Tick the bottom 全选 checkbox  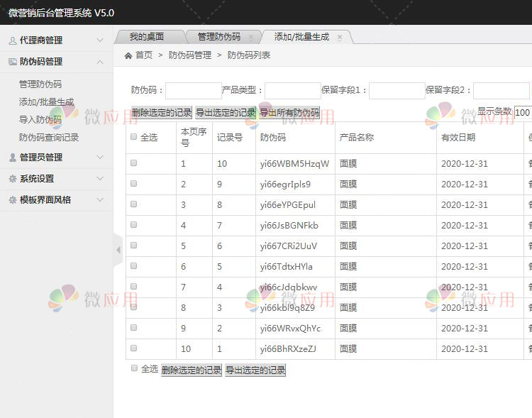pos(134,368)
